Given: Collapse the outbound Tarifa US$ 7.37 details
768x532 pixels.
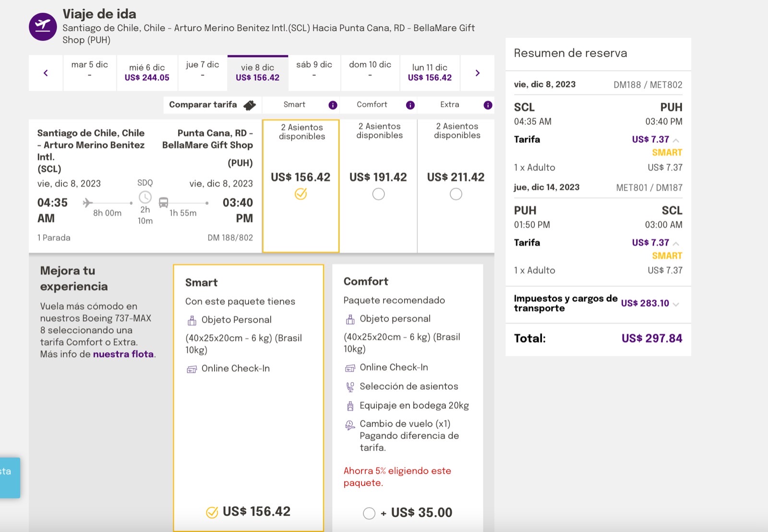Looking at the screenshot, I should pos(676,140).
